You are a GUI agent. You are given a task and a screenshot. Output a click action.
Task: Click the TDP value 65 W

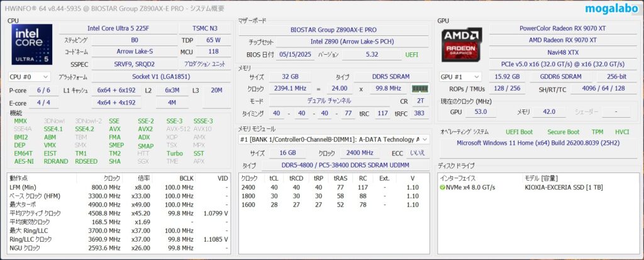(x=213, y=40)
